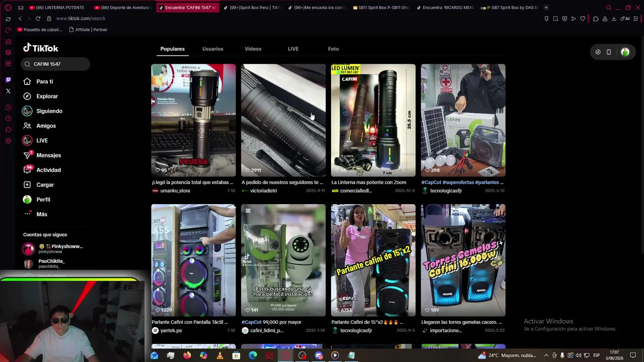Open a new browser tab
Viewport: 644px width, 362px height.
tap(546, 8)
